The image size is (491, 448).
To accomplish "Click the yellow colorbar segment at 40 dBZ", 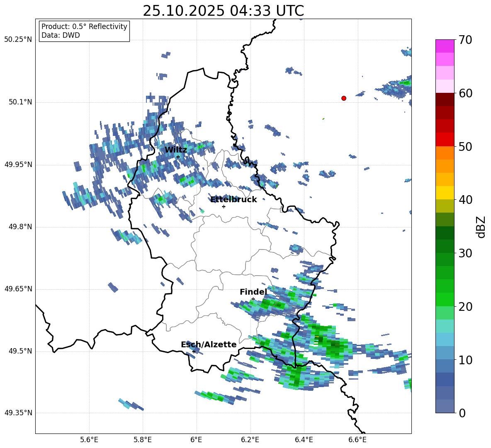I will [x=445, y=193].
